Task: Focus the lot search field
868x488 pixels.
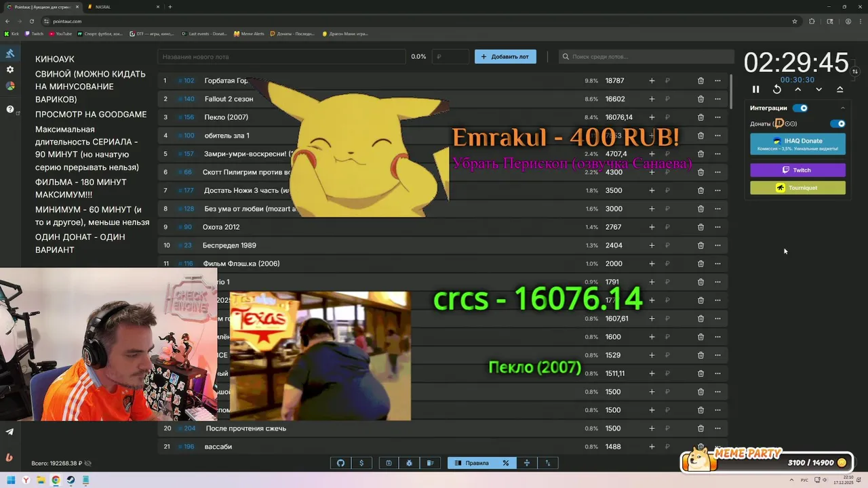Action: coord(646,57)
